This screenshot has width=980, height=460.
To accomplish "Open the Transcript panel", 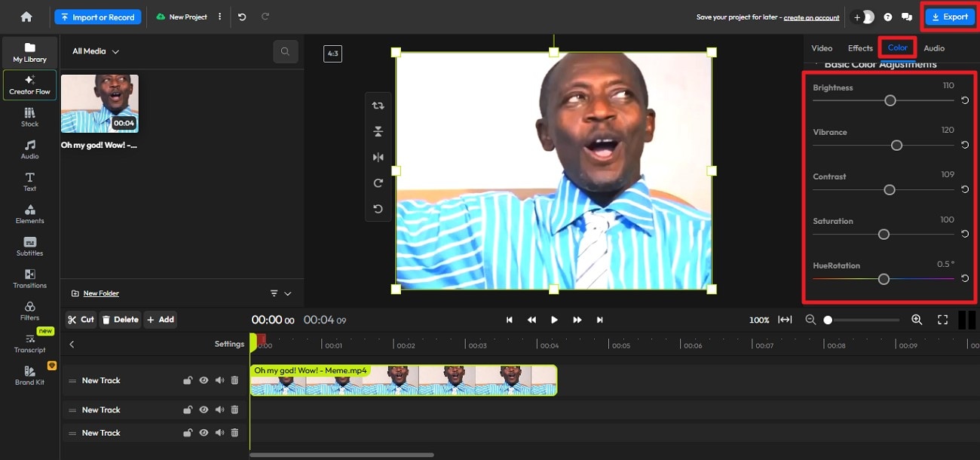I will 29,344.
